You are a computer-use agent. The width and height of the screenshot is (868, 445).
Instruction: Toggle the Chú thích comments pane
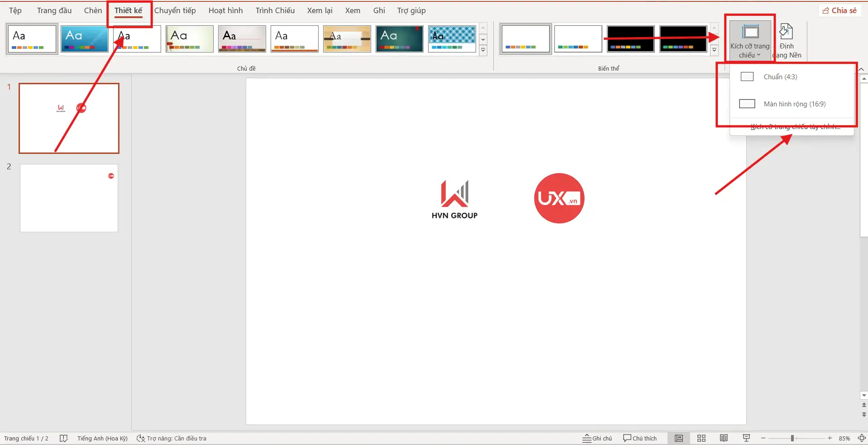(640, 438)
